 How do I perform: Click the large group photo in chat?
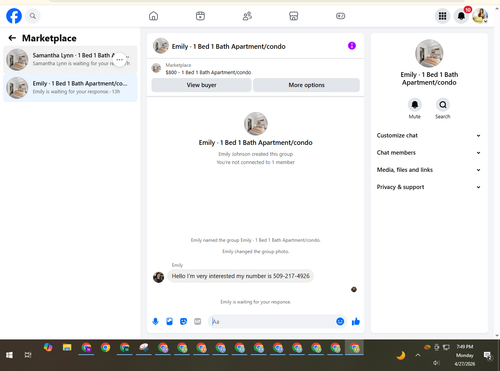tap(256, 124)
